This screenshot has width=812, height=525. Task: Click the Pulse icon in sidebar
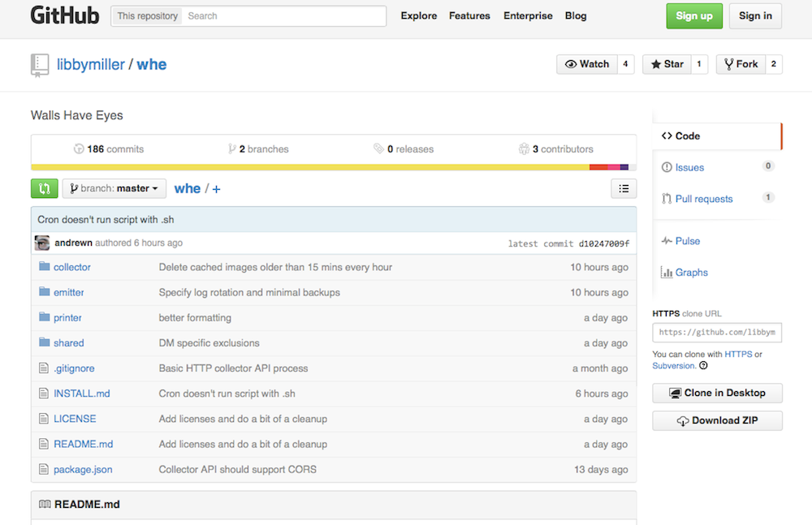click(667, 241)
